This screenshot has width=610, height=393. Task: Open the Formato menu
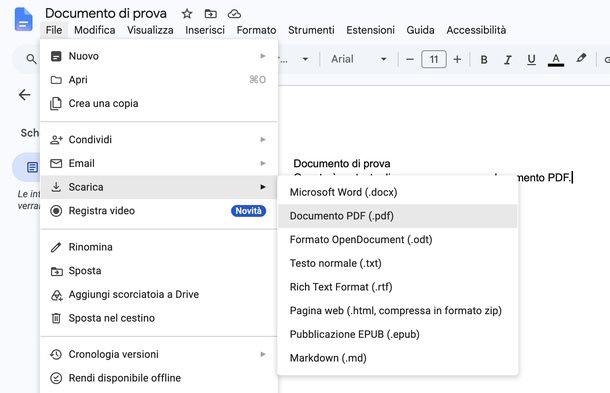tap(256, 30)
